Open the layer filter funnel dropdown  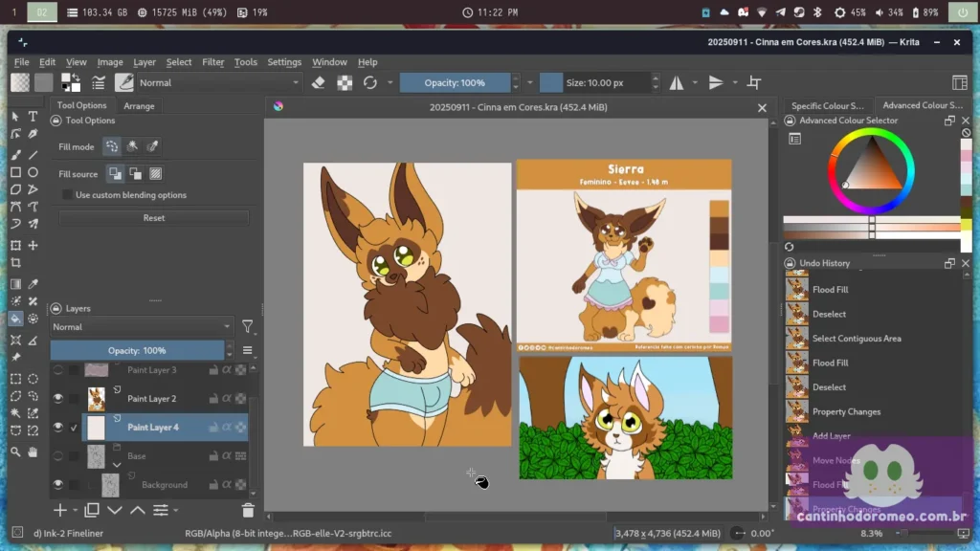(248, 327)
